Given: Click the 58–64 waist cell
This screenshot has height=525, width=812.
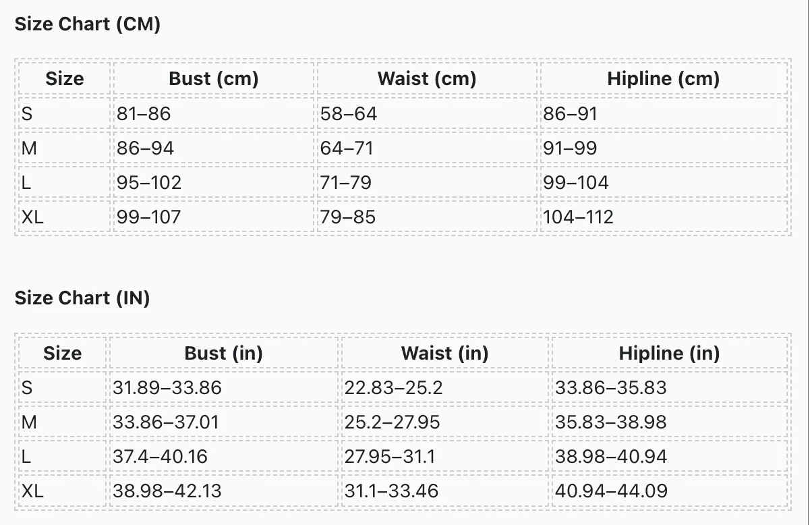Looking at the screenshot, I should pyautogui.click(x=427, y=113).
